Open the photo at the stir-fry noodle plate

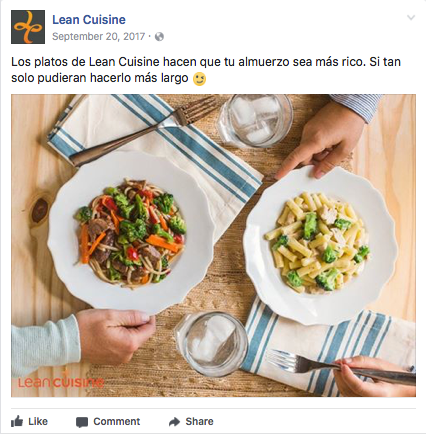131,232
